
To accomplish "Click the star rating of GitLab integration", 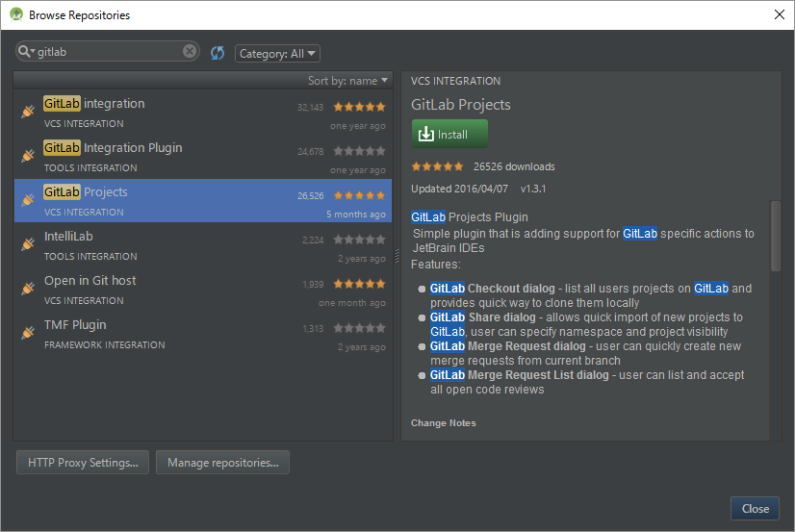I will 359,107.
